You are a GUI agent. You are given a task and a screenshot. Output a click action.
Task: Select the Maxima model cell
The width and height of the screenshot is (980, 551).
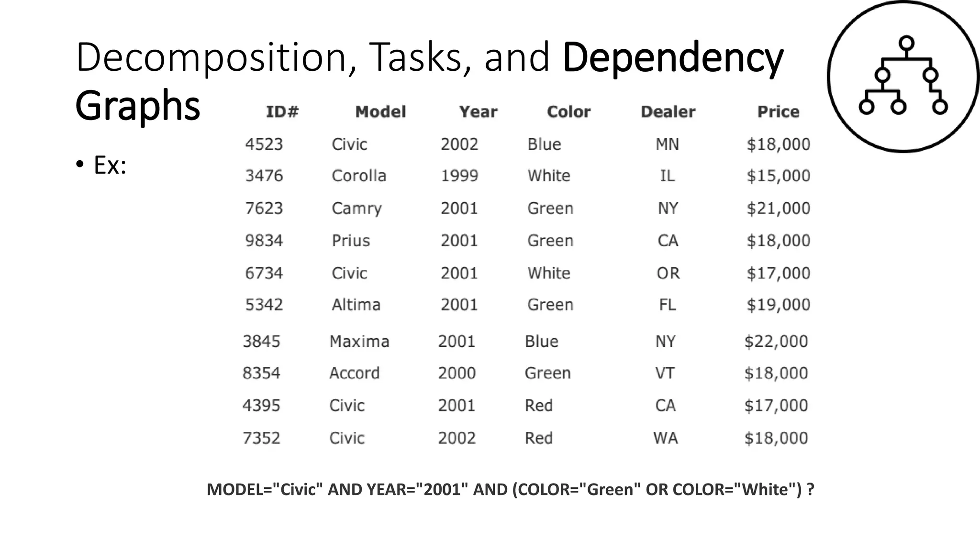pyautogui.click(x=359, y=342)
